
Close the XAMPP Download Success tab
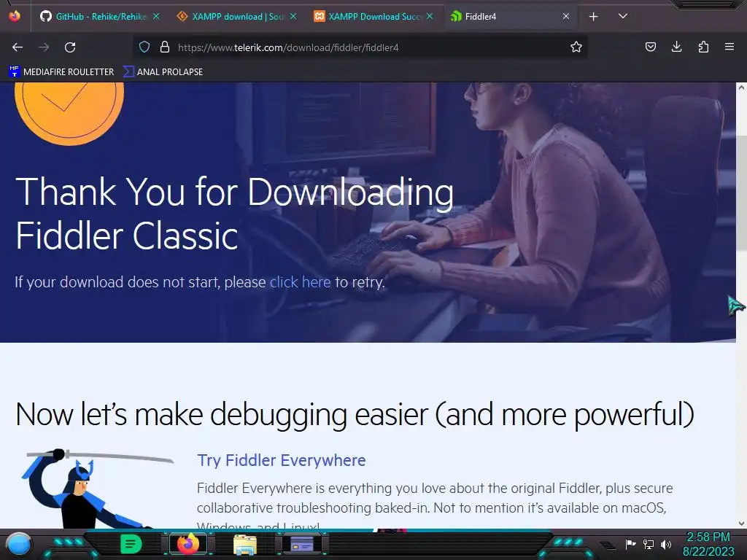point(430,16)
